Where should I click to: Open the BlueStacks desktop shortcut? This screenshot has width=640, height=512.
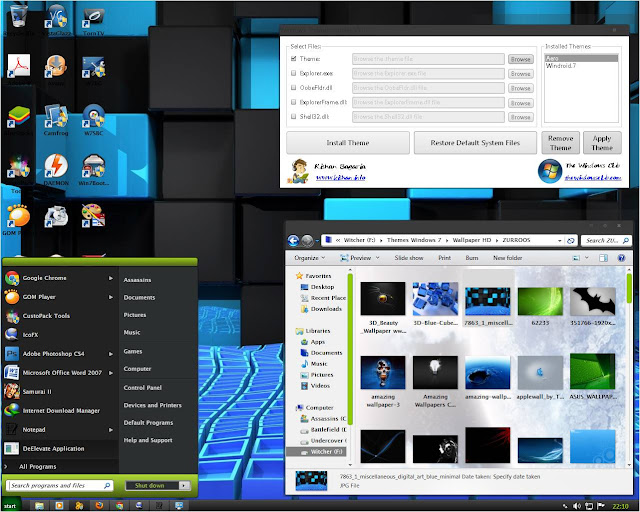[18, 118]
